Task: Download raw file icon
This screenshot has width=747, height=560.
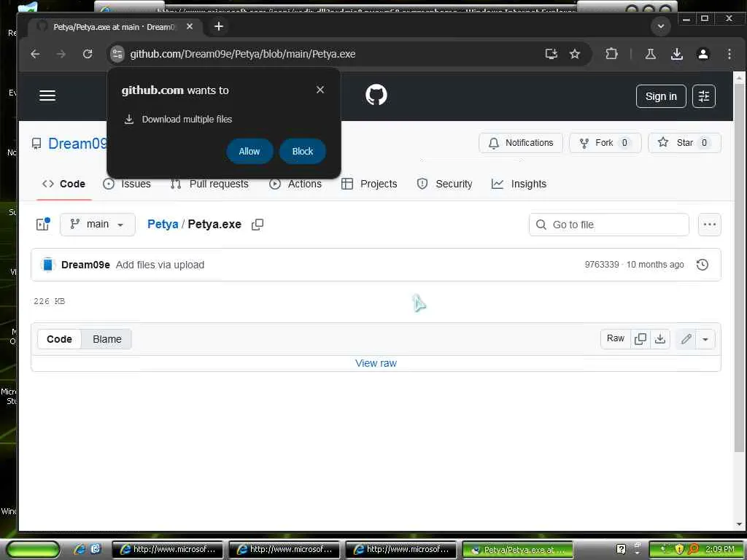Action: tap(659, 338)
